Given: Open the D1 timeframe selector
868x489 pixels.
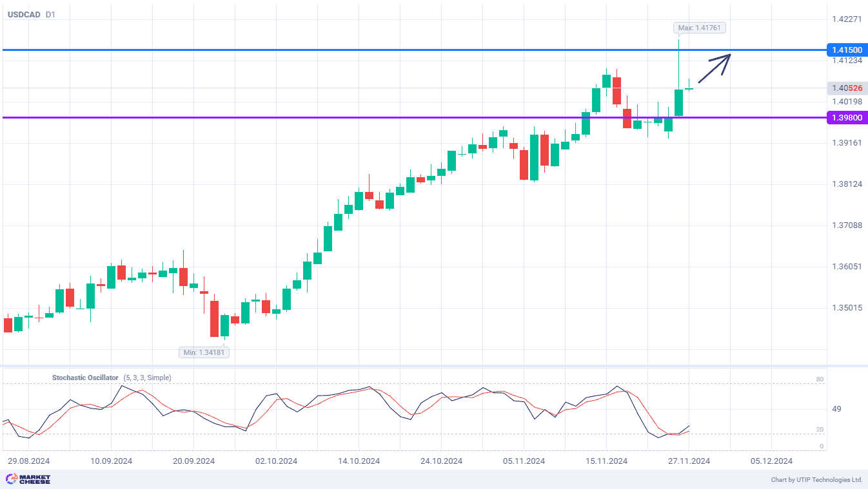Looking at the screenshot, I should tap(50, 14).
